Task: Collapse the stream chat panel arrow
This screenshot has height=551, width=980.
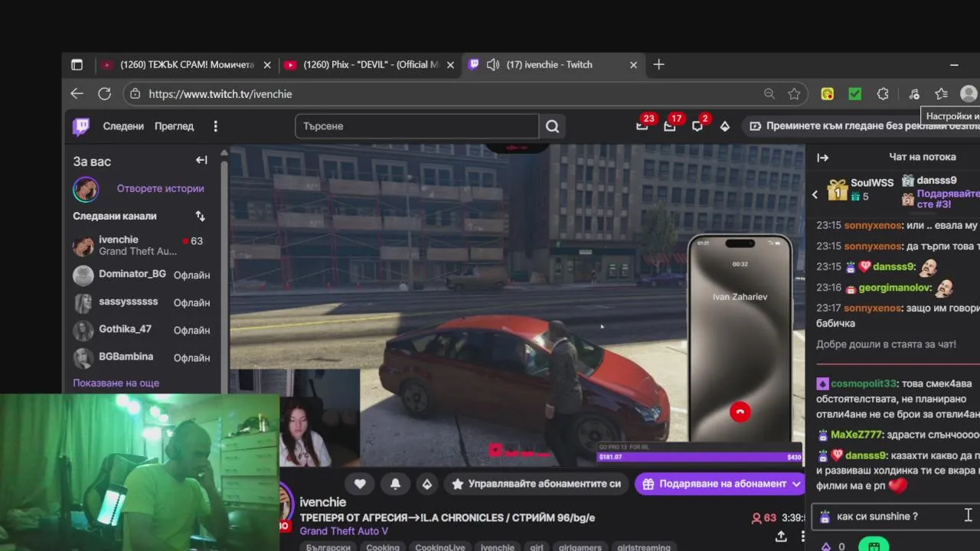Action: (823, 158)
